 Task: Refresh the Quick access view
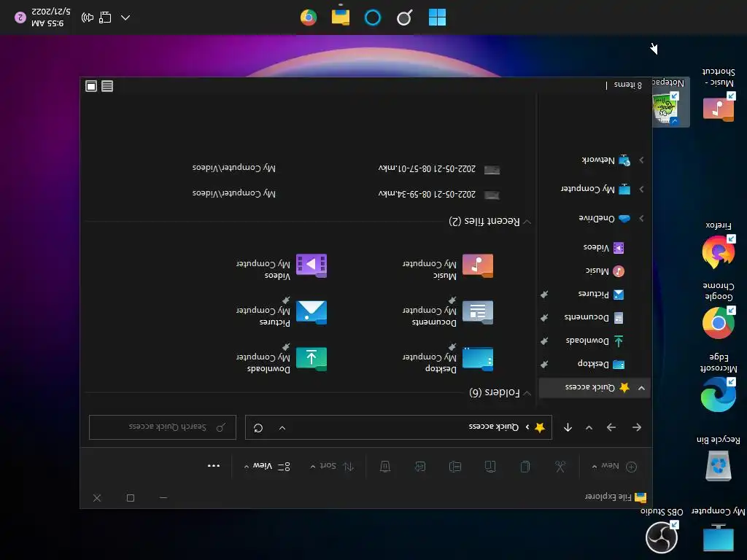point(258,427)
